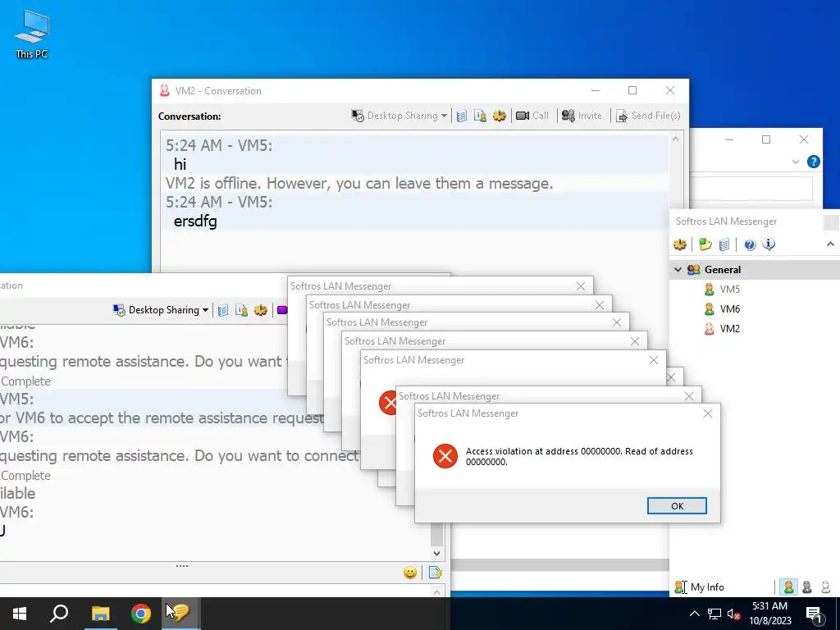Click VM2 Conversation scrollbar up arrow
This screenshot has height=630, width=840.
pyautogui.click(x=676, y=138)
